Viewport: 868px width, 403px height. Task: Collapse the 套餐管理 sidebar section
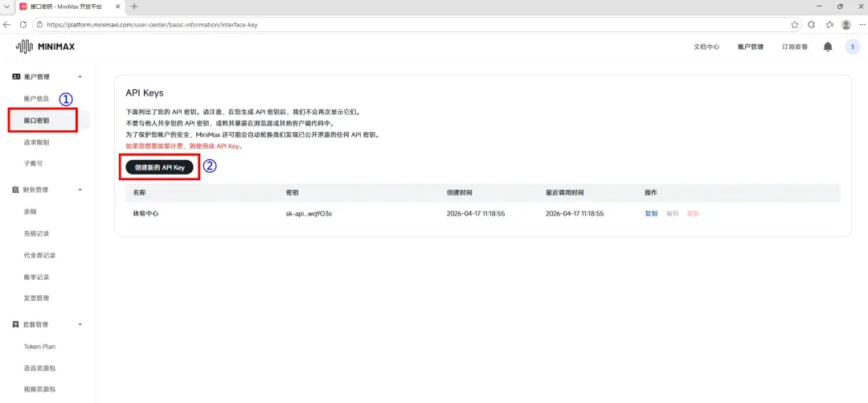coord(80,324)
